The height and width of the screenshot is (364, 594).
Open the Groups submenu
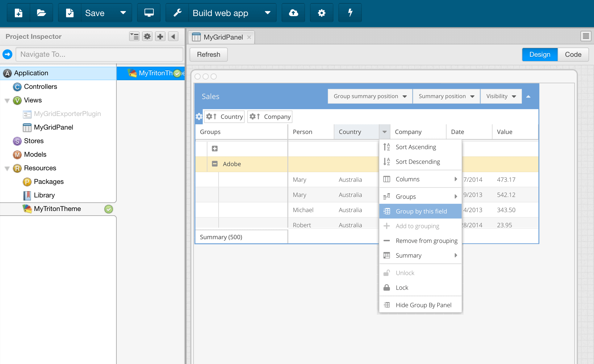[420, 196]
